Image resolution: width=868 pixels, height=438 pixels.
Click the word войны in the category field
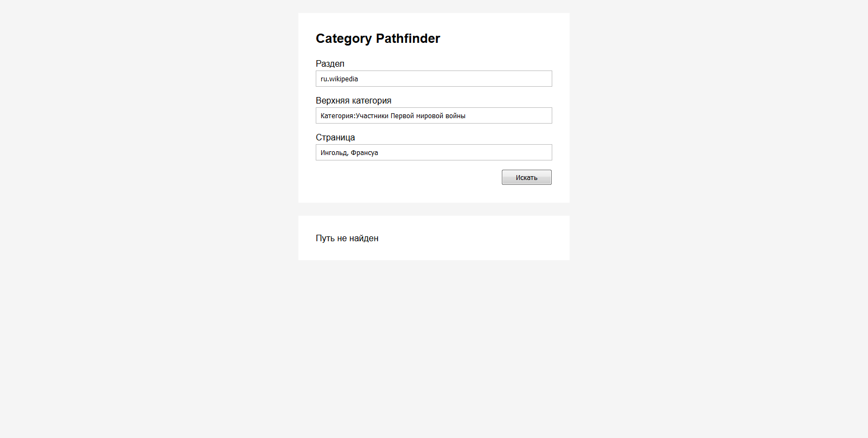pos(455,116)
